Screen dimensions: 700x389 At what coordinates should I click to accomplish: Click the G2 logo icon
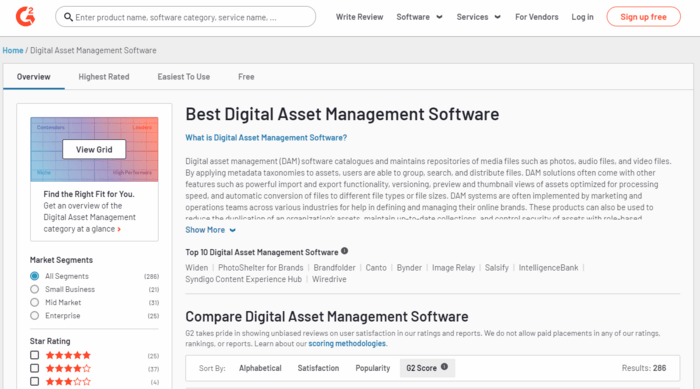click(25, 17)
